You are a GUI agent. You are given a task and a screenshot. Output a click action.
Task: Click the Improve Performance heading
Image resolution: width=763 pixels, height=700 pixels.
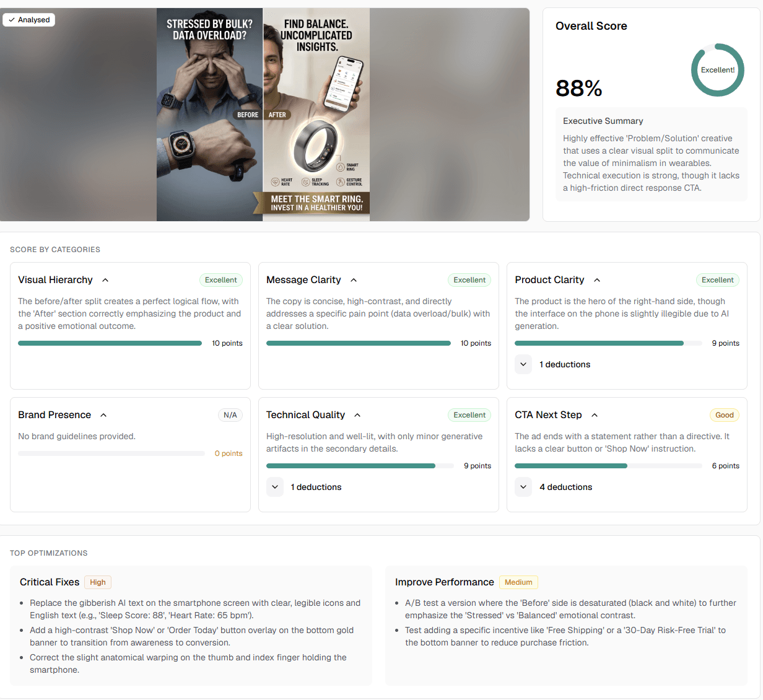pyautogui.click(x=445, y=582)
